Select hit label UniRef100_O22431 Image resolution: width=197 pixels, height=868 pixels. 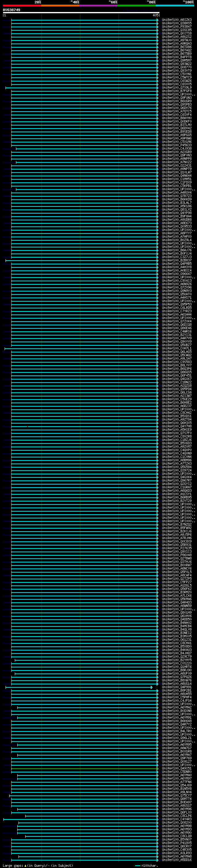click(x=177, y=165)
